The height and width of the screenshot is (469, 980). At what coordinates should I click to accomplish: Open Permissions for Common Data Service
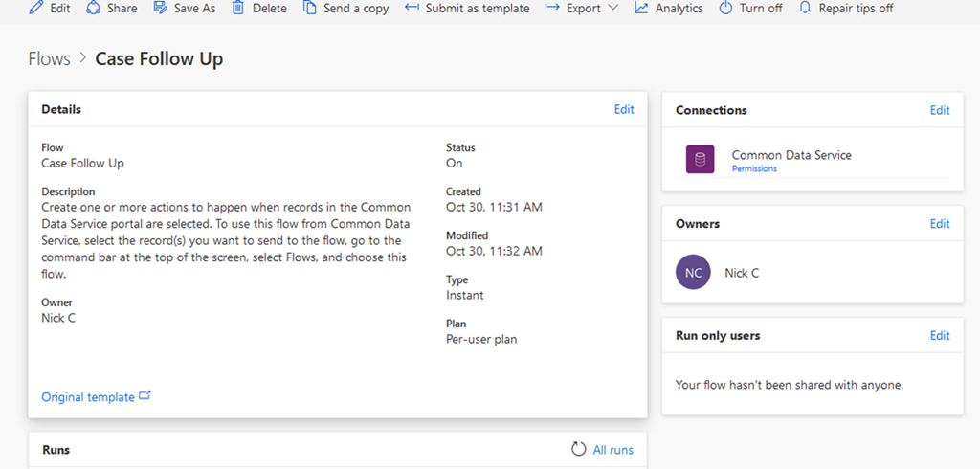click(754, 169)
